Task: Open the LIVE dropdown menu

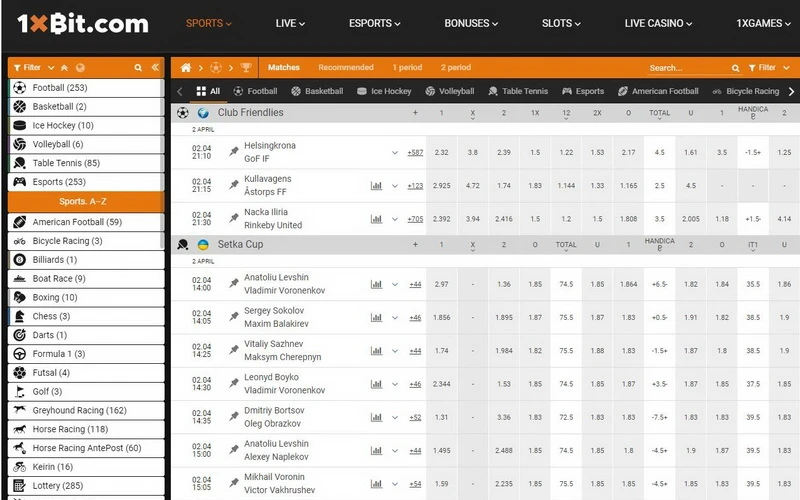Action: [290, 23]
